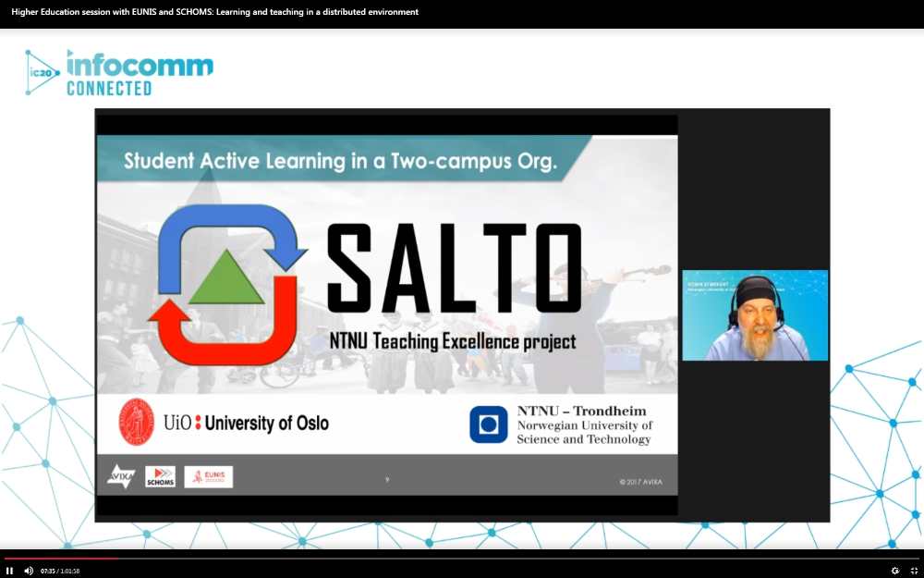Screen dimensions: 924x578
Task: Click 'NTNU Teaching Excellence project' text
Action: [x=453, y=341]
